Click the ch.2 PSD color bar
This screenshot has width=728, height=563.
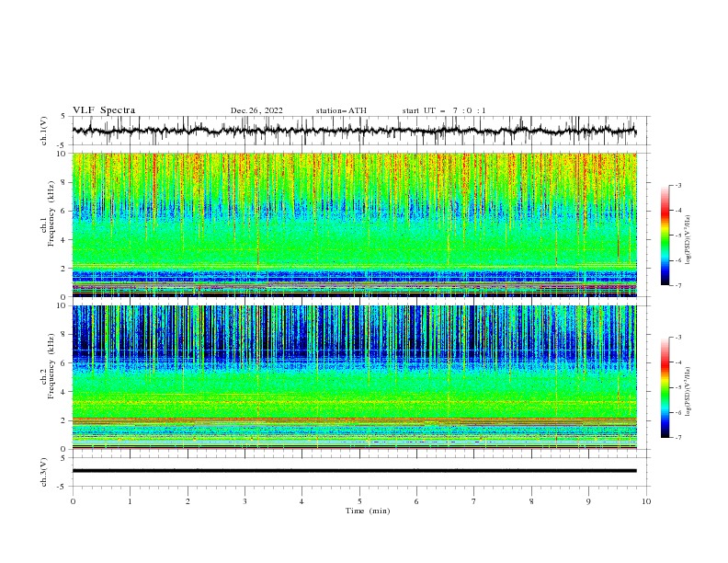click(665, 387)
